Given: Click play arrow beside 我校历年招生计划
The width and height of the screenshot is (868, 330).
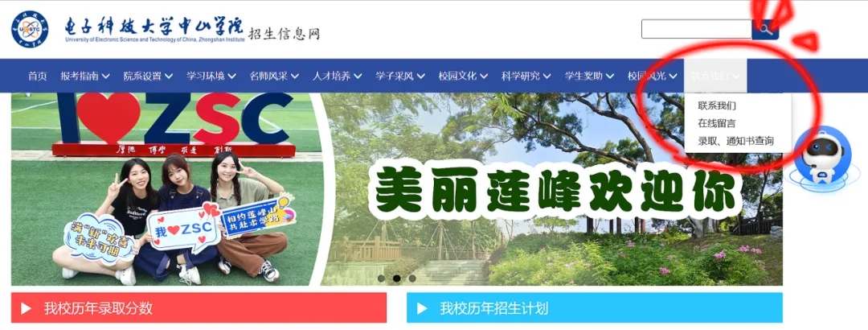Looking at the screenshot, I should (423, 309).
